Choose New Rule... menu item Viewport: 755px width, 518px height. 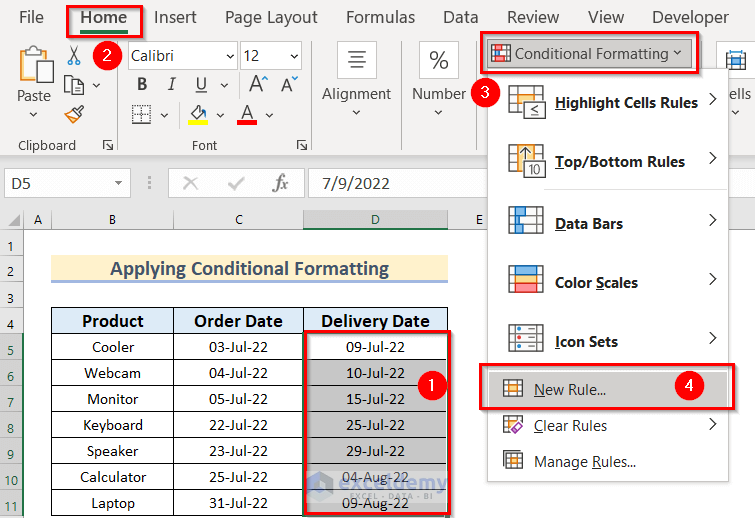(608, 388)
